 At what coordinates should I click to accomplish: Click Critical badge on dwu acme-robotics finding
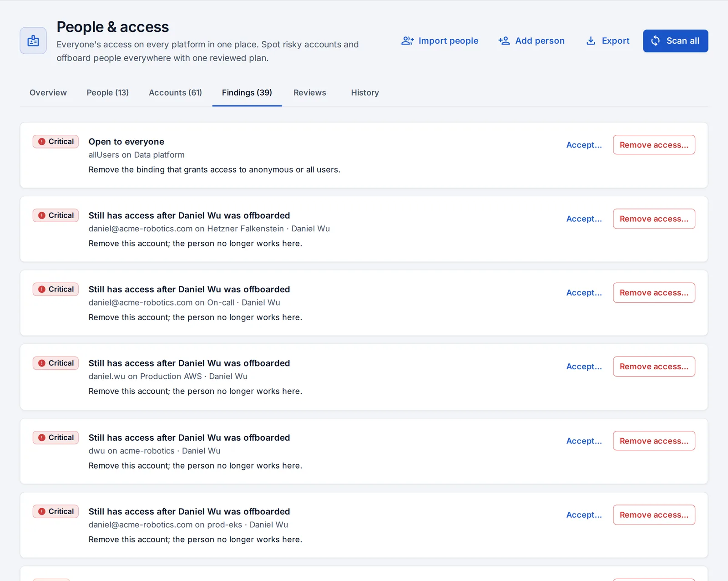tap(56, 438)
